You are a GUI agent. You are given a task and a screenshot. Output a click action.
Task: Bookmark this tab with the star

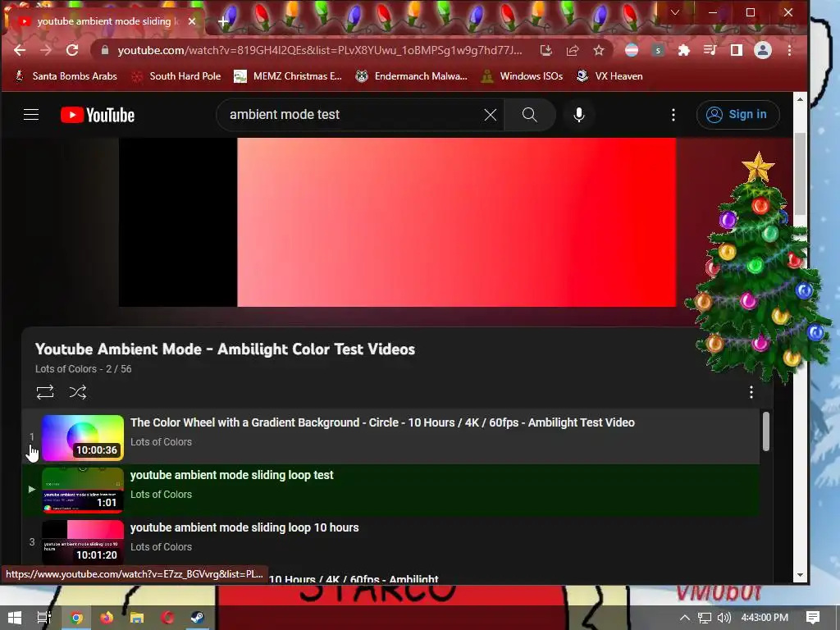tap(598, 50)
